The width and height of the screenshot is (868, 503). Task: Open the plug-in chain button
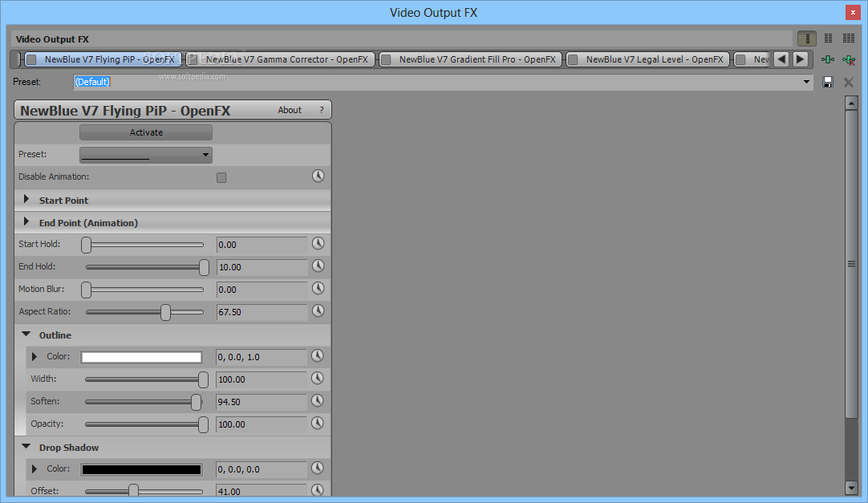click(828, 59)
